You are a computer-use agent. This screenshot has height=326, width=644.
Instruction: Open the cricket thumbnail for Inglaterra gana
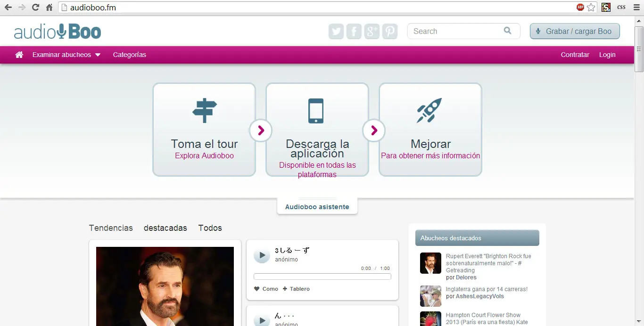click(430, 296)
